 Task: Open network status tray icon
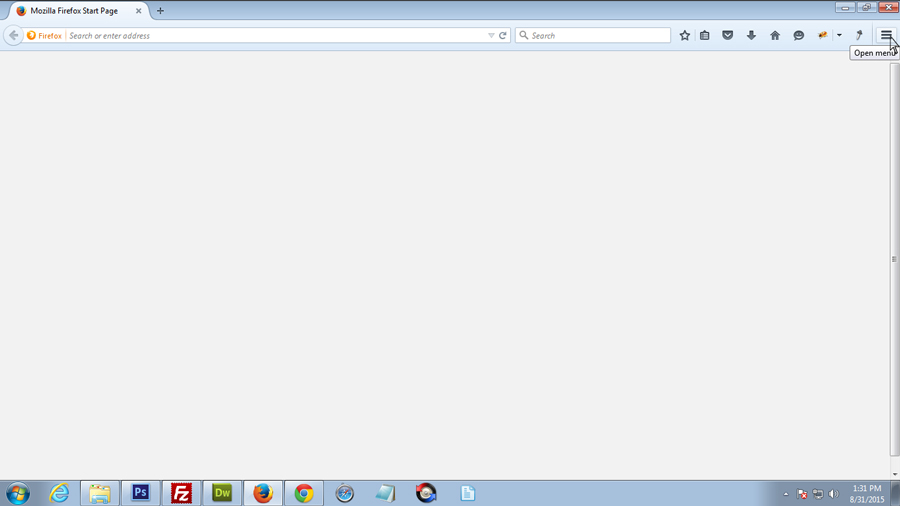pyautogui.click(x=818, y=494)
